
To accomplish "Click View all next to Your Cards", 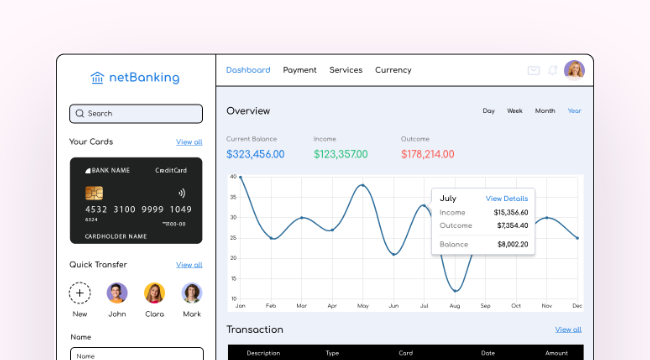I will (x=189, y=142).
